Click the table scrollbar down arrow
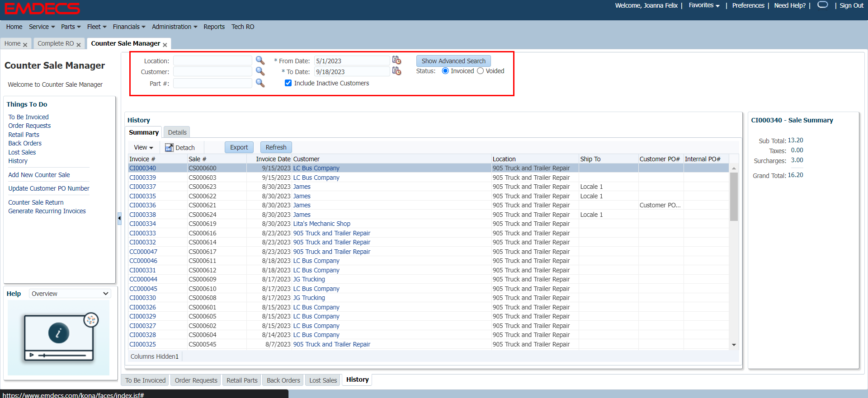This screenshot has width=868, height=398. (734, 345)
